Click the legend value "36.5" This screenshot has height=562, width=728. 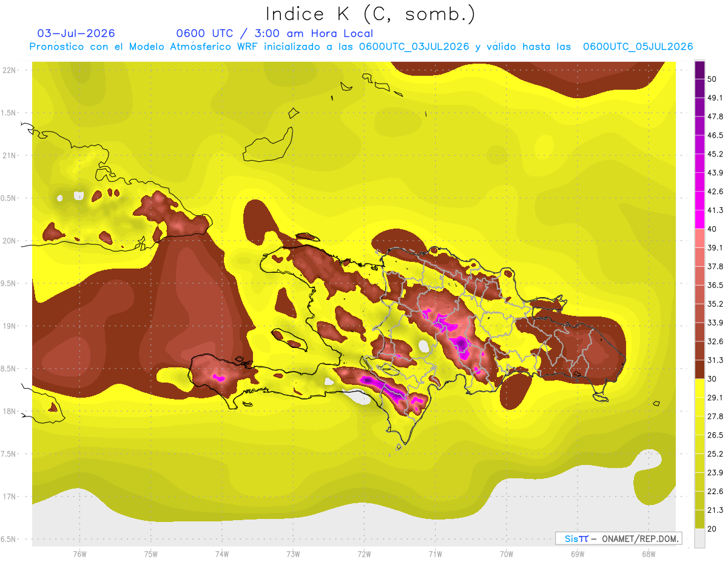(x=715, y=285)
